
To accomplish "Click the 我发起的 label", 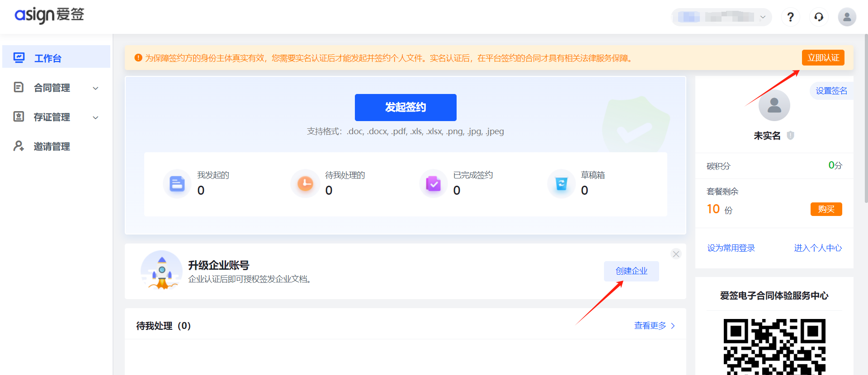I will (x=213, y=175).
